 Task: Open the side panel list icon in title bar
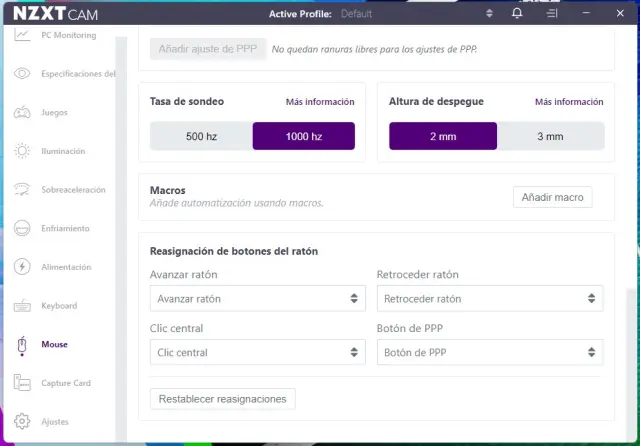pos(552,13)
